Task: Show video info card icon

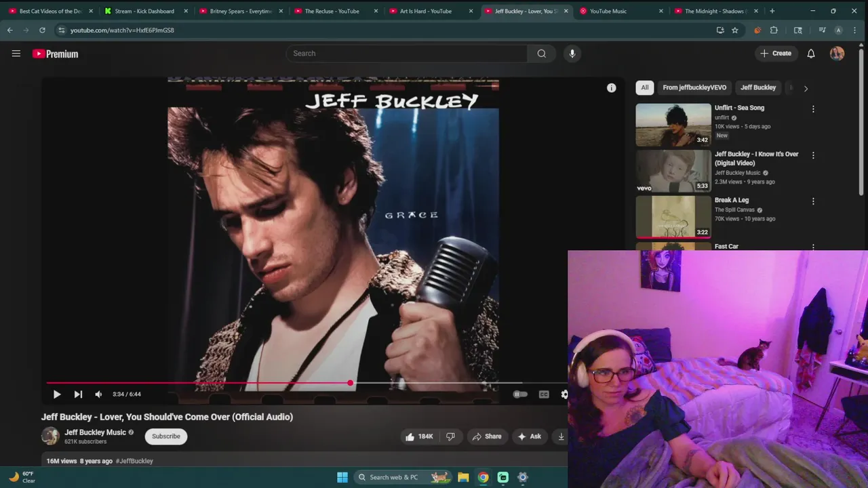Action: click(x=611, y=88)
